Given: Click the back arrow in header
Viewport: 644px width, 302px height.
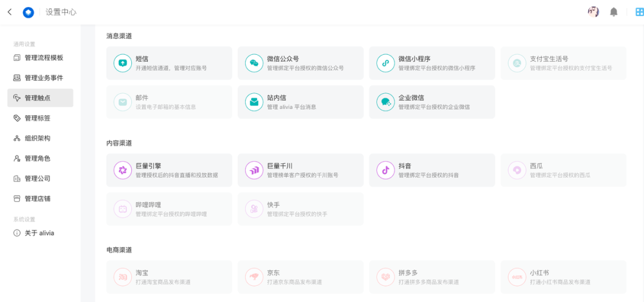Looking at the screenshot, I should [x=10, y=12].
